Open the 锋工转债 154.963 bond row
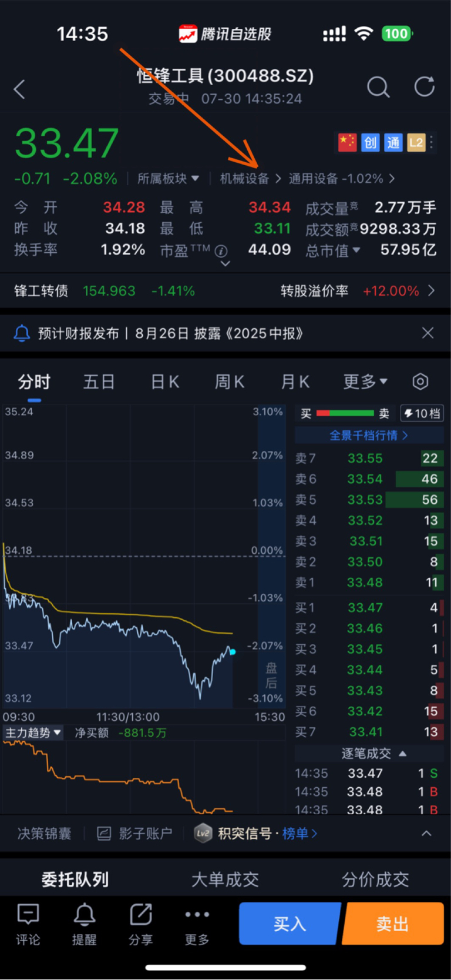The width and height of the screenshot is (451, 980). coord(105,290)
